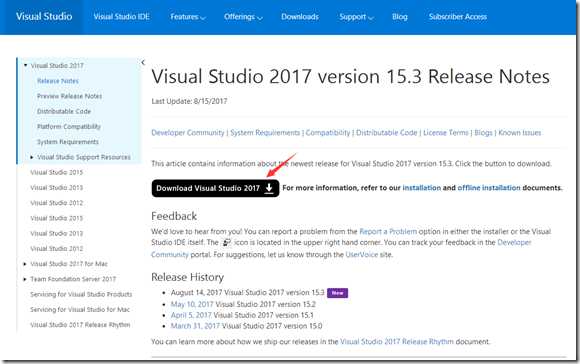Open Distributable Code in the sidebar
This screenshot has width=580, height=364.
pos(64,111)
